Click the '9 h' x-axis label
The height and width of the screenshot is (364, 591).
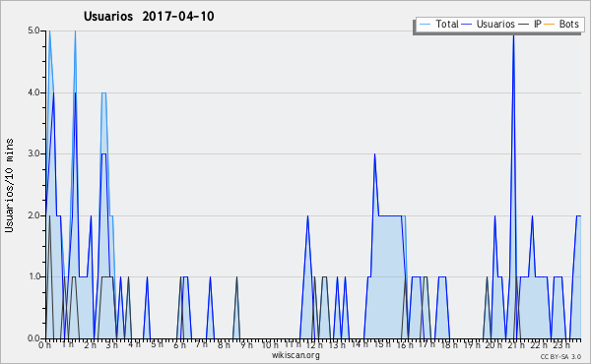pos(247,344)
